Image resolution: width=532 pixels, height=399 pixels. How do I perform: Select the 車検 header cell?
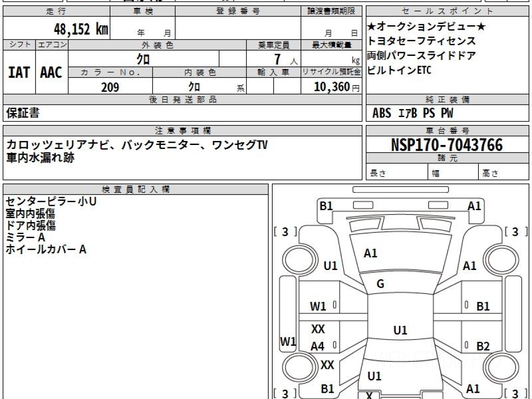pos(143,12)
